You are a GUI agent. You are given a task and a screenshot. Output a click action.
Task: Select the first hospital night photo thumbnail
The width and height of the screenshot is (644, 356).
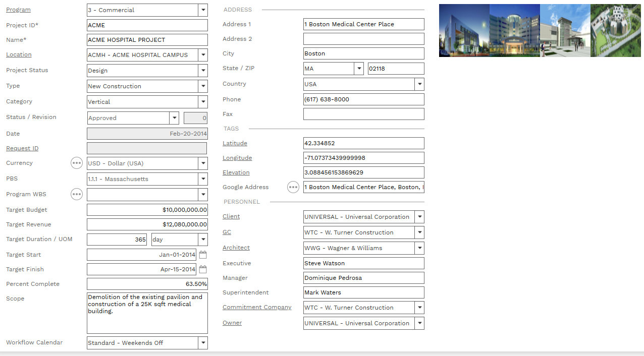pos(464,30)
